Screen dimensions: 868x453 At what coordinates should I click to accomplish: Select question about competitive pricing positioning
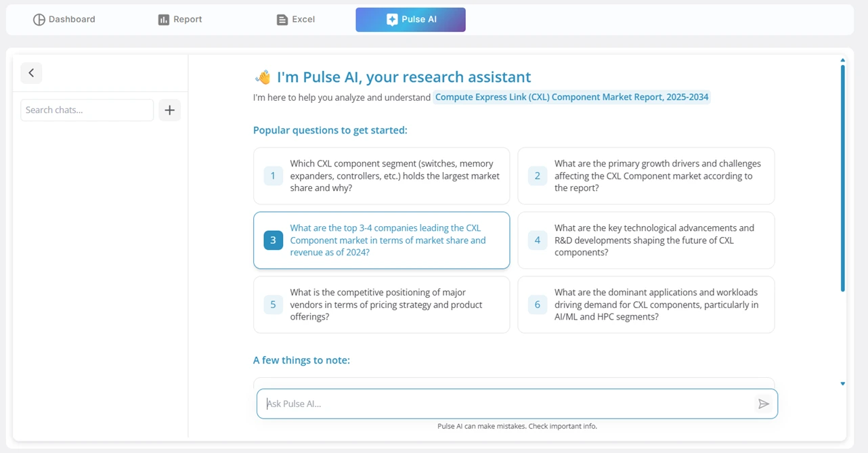click(381, 304)
